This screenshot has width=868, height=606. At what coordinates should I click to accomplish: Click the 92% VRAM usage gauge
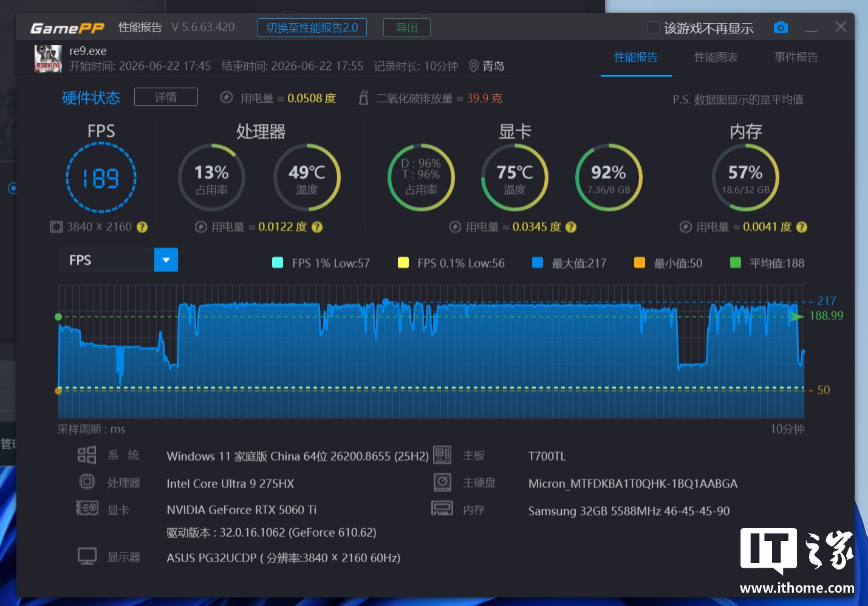(609, 177)
